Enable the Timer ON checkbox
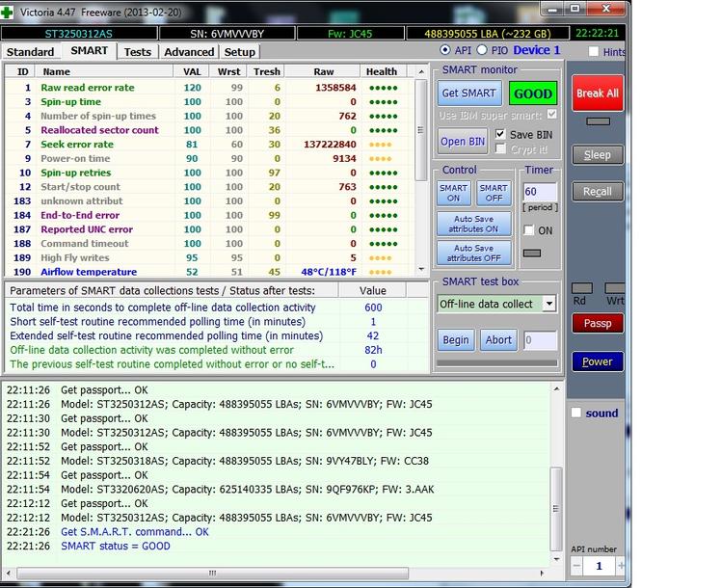The height and width of the screenshot is (588, 721). pyautogui.click(x=529, y=230)
